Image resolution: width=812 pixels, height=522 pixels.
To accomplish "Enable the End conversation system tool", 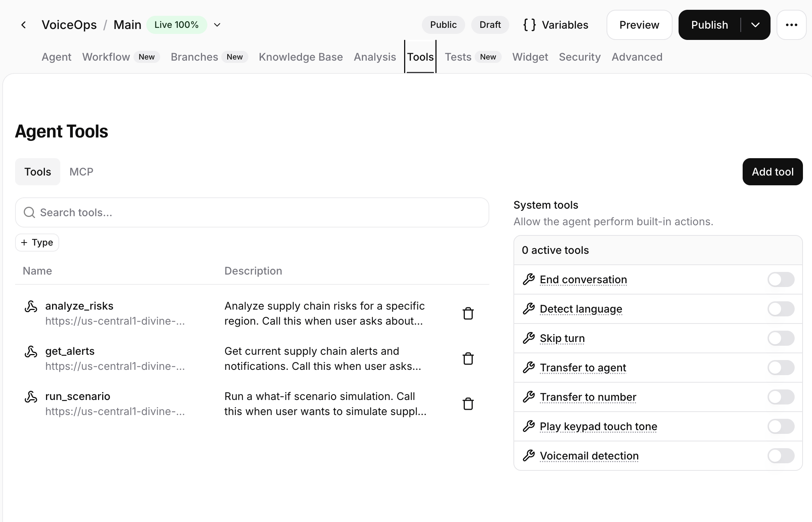I will point(781,279).
